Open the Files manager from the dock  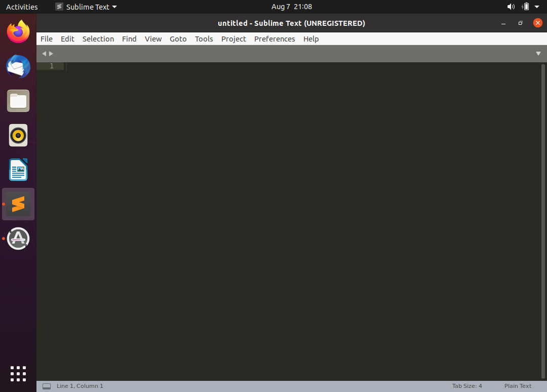(18, 101)
